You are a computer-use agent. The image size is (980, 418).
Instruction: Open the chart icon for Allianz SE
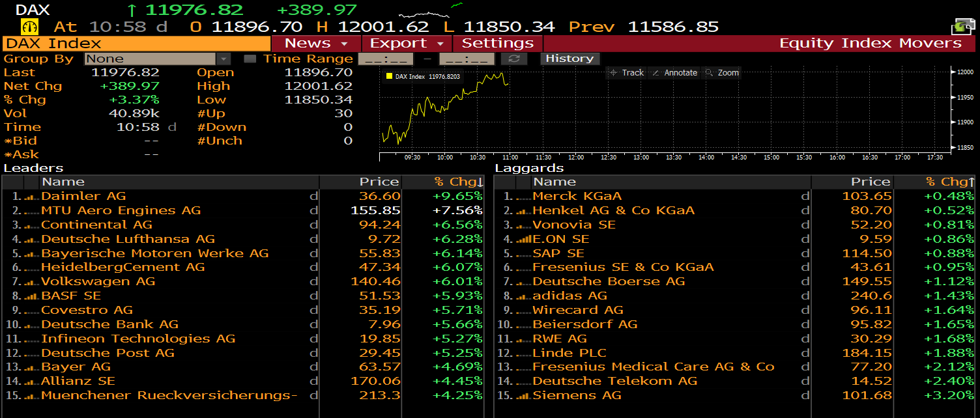tap(33, 382)
